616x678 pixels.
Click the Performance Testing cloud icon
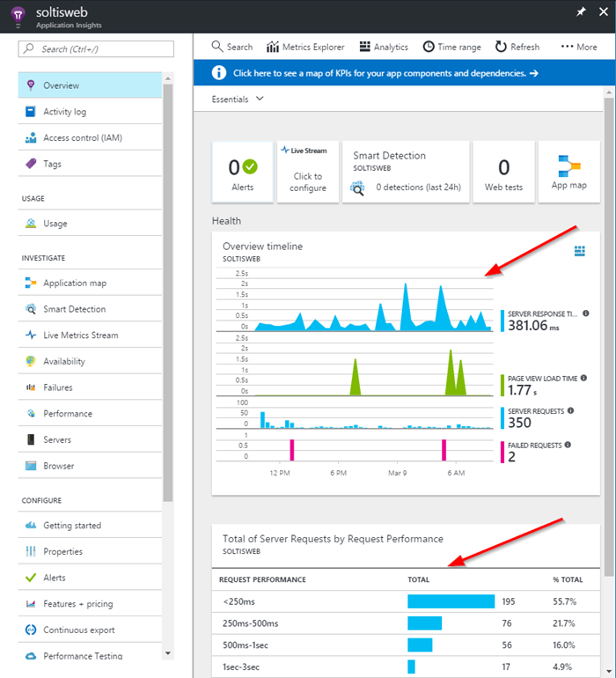tap(31, 656)
